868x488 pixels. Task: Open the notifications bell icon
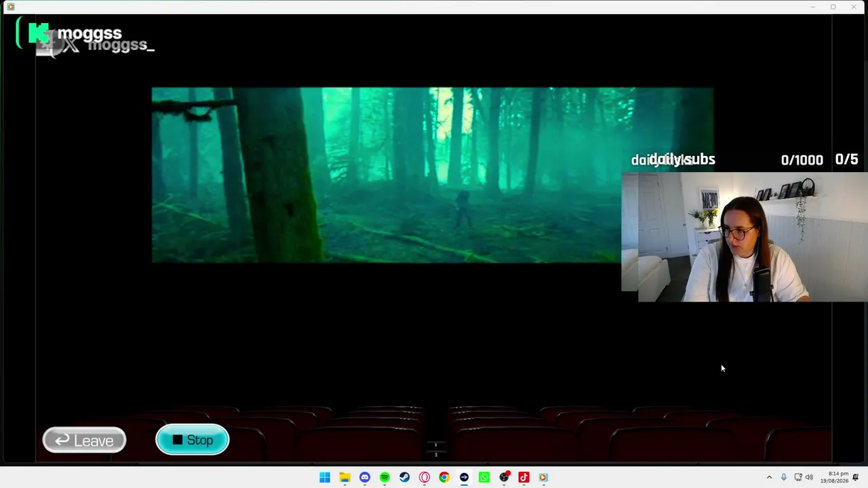856,477
